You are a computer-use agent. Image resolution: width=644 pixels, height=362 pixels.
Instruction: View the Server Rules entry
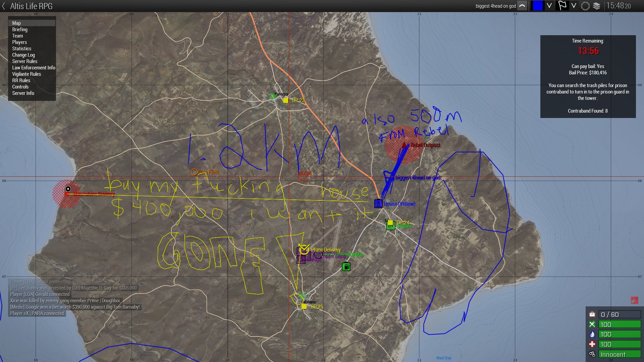pos(25,61)
